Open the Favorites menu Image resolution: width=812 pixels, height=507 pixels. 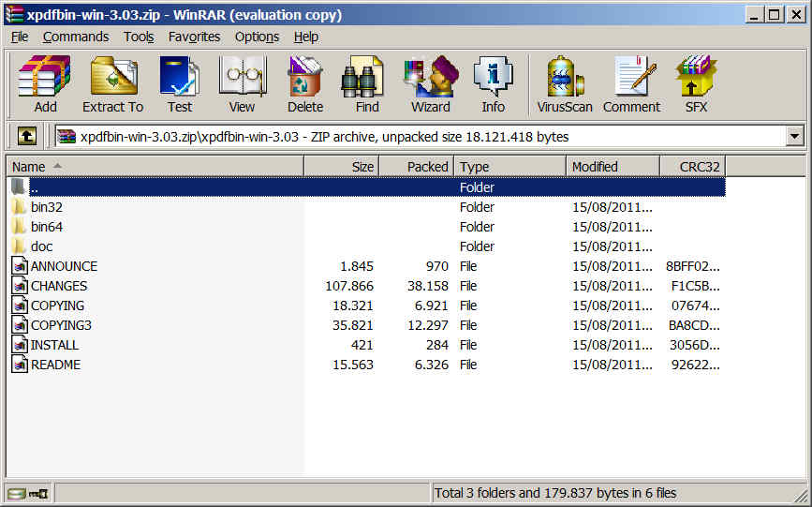(x=194, y=37)
